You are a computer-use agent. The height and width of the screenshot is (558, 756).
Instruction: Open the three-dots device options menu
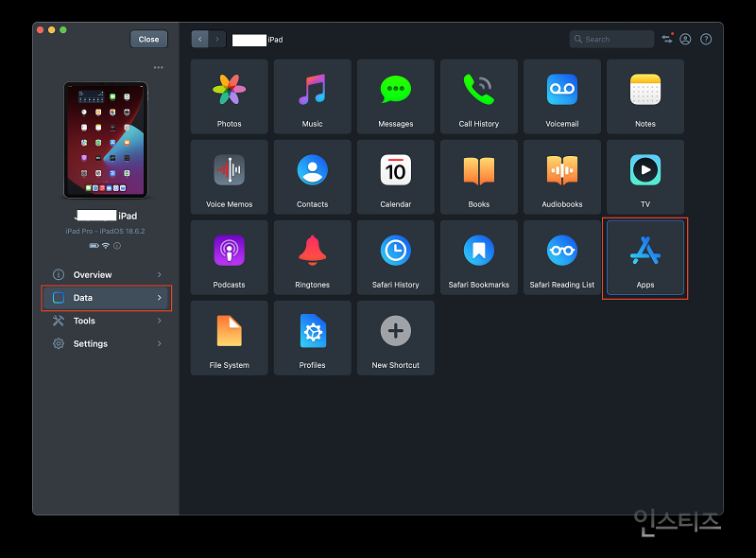158,67
